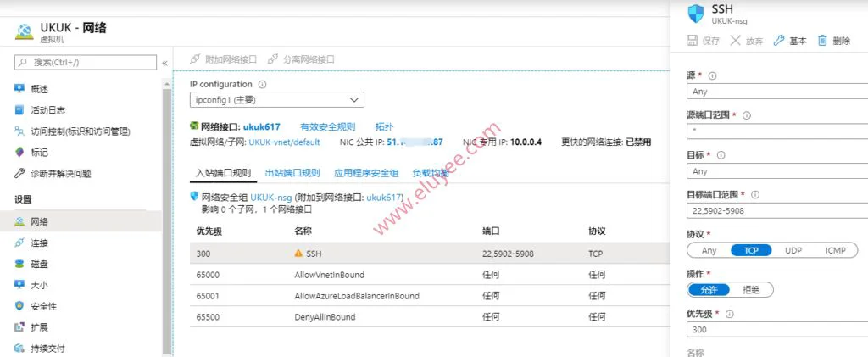Click info icon next to 源 label
868x357 pixels.
click(x=712, y=75)
